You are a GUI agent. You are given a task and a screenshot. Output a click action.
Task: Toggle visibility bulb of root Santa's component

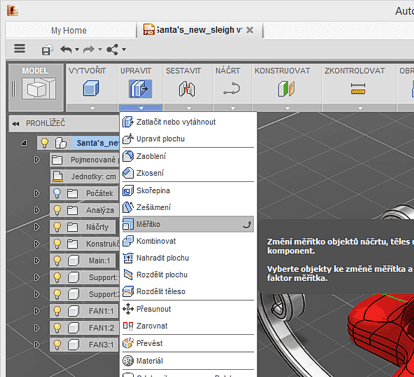[x=45, y=143]
